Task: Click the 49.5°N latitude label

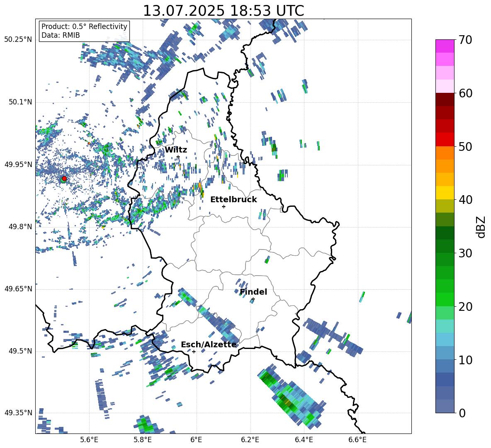Action: pyautogui.click(x=20, y=351)
